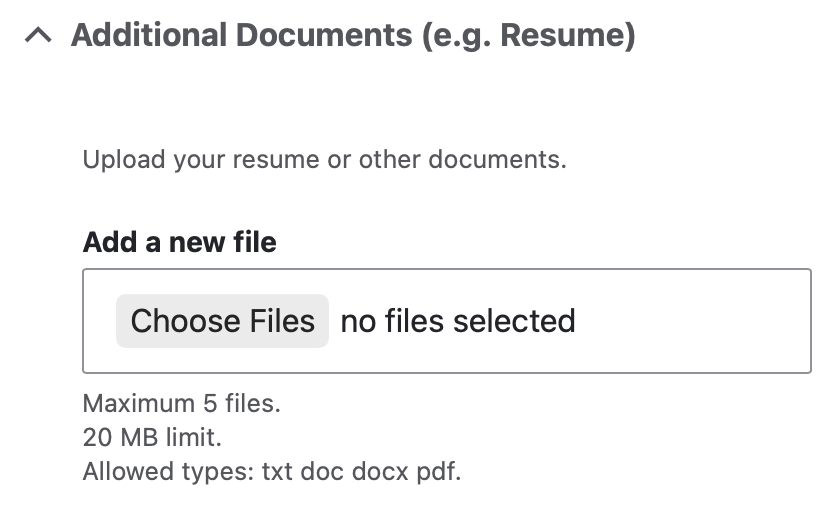
Task: Click the word 'Additional' in section heading
Action: click(x=149, y=36)
